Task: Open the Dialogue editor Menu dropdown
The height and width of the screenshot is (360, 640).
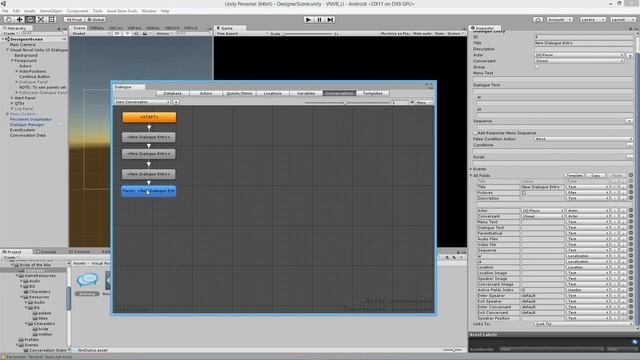Action: click(424, 102)
